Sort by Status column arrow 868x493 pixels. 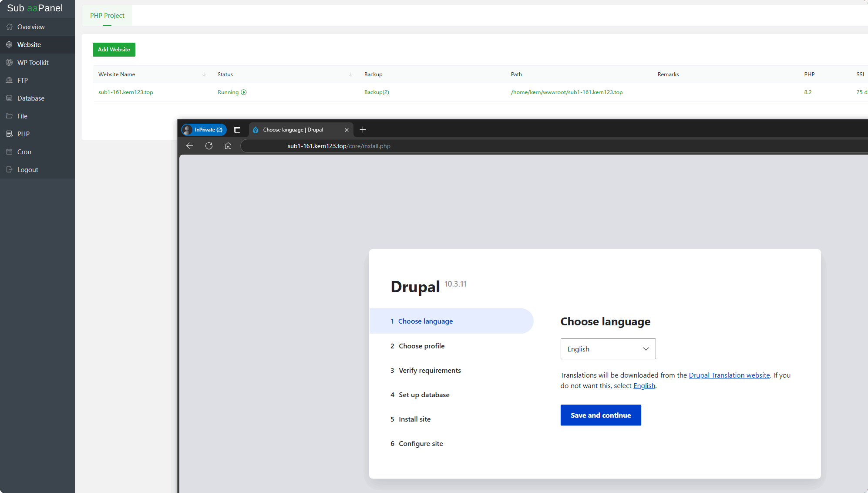350,74
